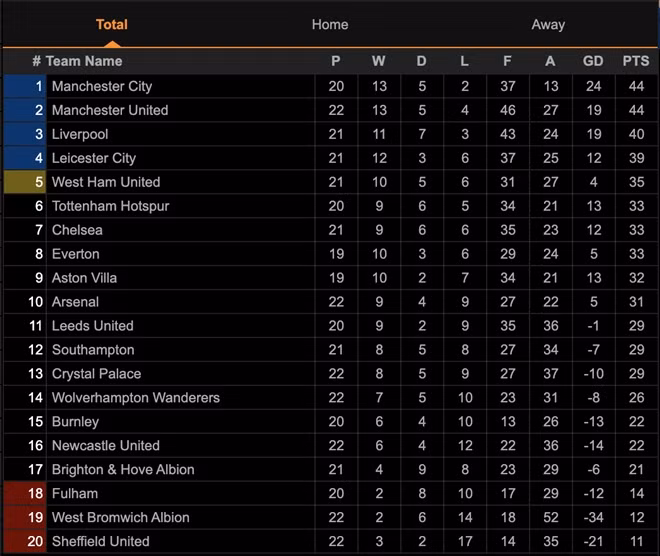Switch to the Home standings tab

click(x=330, y=25)
